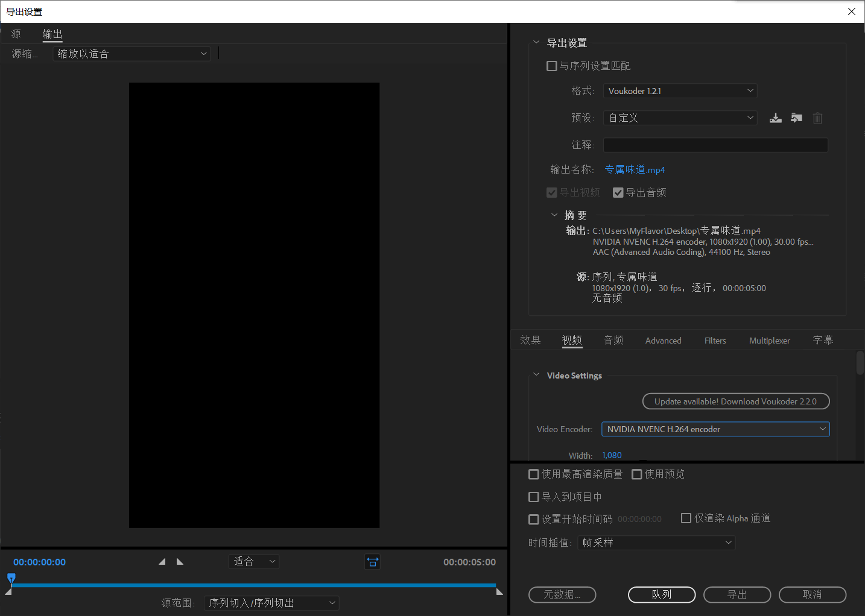Collapse the 摘要 summary section

(554, 215)
